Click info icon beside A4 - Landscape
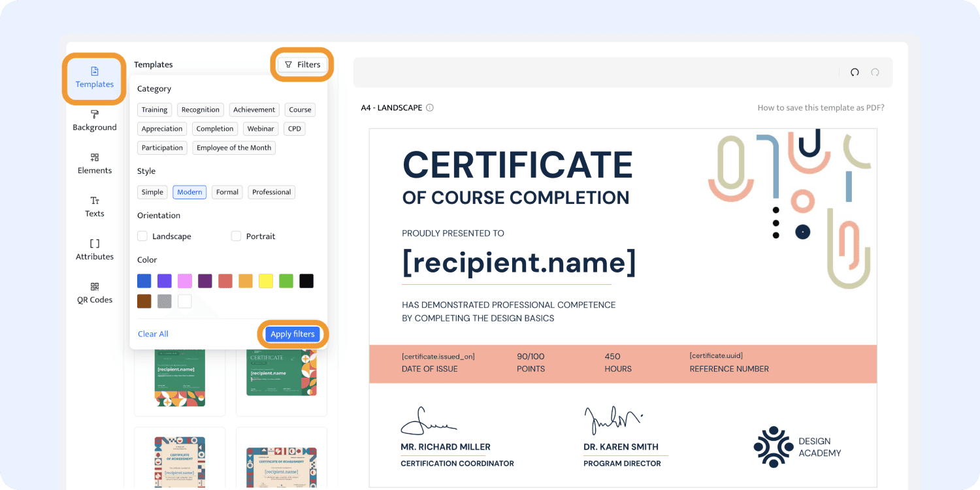The height and width of the screenshot is (490, 980). click(430, 108)
